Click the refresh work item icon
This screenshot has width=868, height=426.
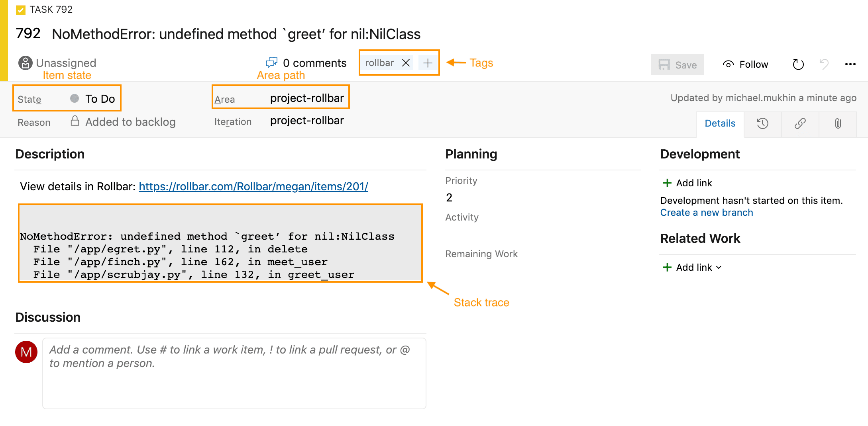click(798, 64)
